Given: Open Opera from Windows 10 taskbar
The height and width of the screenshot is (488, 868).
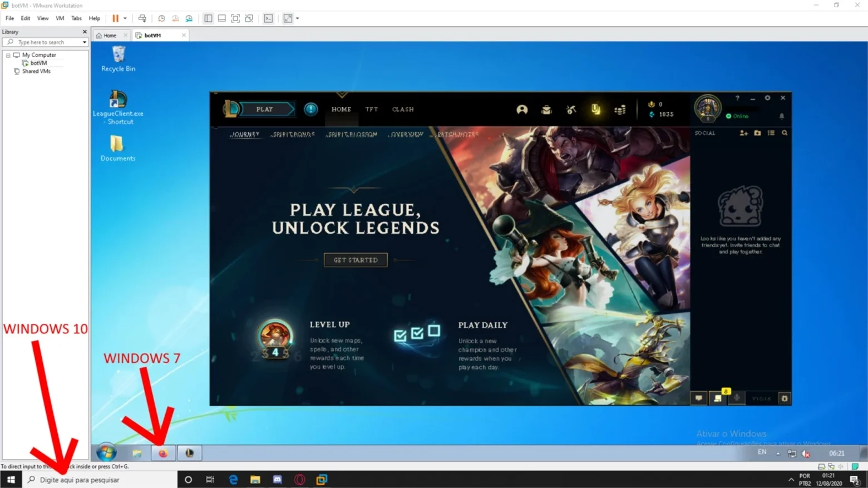Looking at the screenshot, I should pos(299,480).
